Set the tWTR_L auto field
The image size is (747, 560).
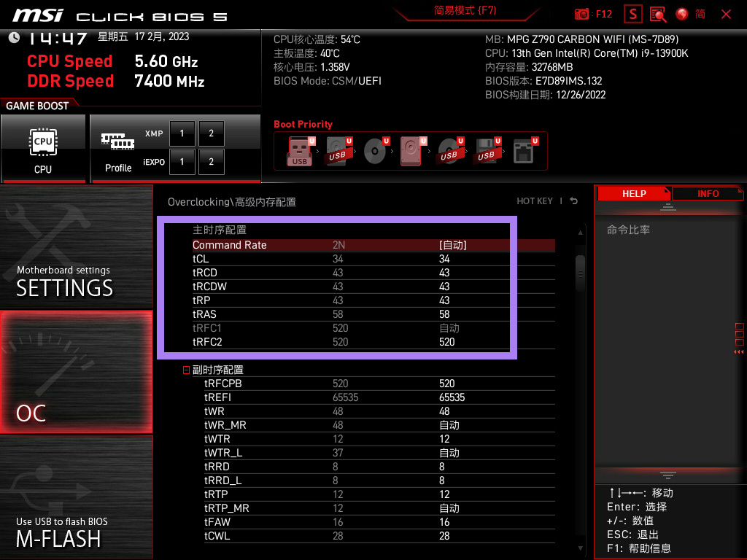[449, 453]
